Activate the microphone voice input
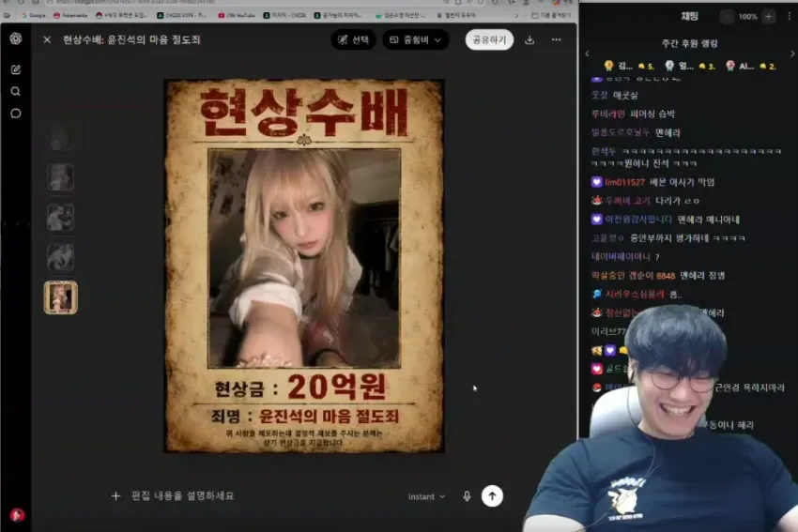The width and height of the screenshot is (798, 532). (x=467, y=496)
